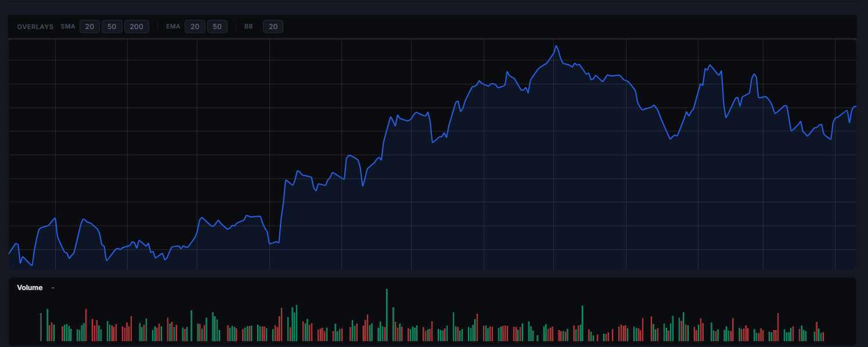Screen dimensions: 868x347
Task: Enable Bollinger Bands 20 overlay
Action: (x=273, y=27)
